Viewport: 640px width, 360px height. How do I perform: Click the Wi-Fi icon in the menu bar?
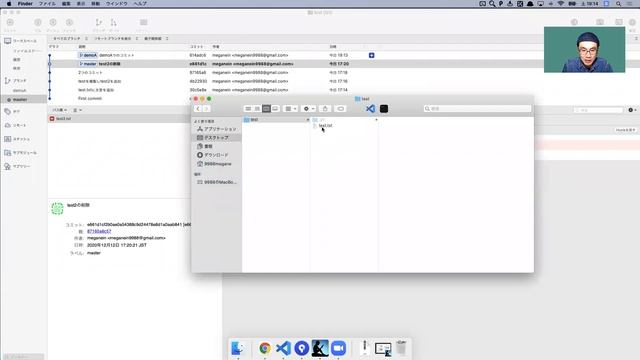(561, 4)
